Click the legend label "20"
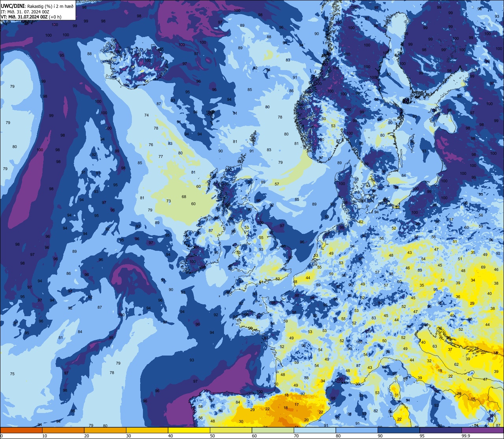 click(x=87, y=436)
